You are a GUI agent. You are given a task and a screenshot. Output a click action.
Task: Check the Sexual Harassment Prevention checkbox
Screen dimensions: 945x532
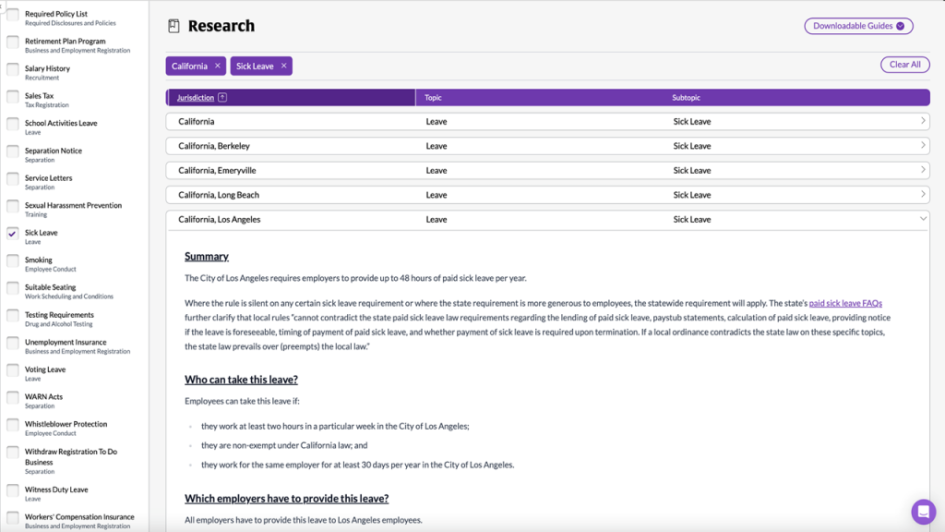(13, 206)
